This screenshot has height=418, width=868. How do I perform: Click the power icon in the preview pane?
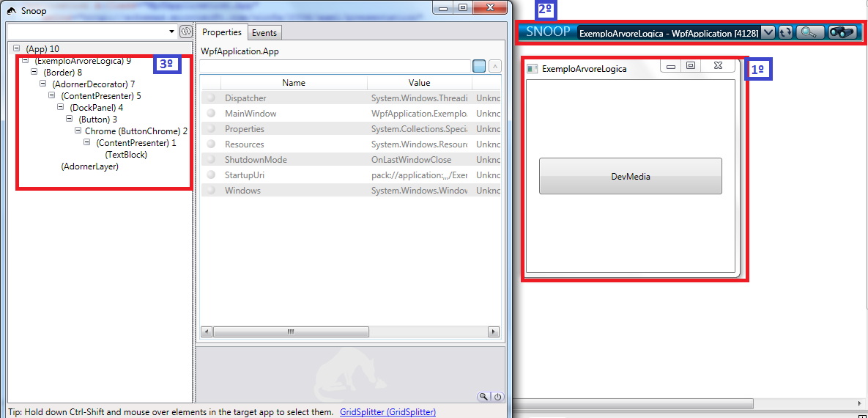497,397
